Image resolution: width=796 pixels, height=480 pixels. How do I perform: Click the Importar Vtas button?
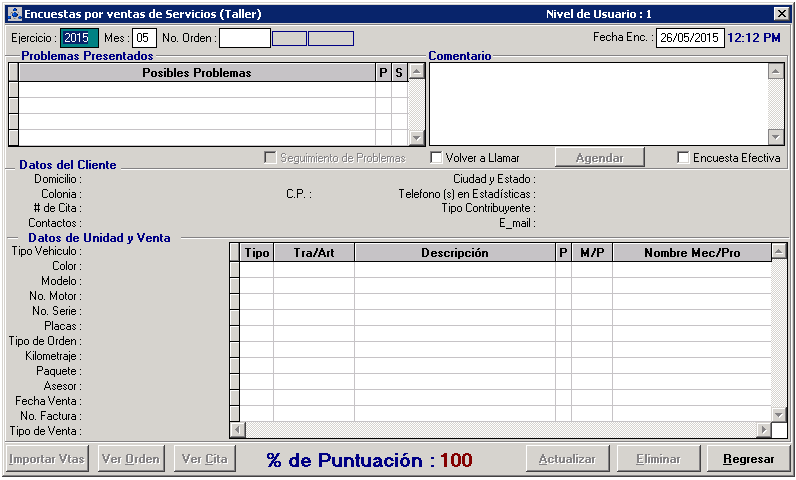[48, 460]
